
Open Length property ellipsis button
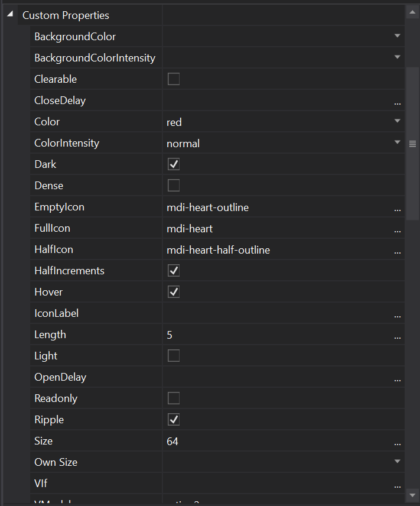point(398,336)
